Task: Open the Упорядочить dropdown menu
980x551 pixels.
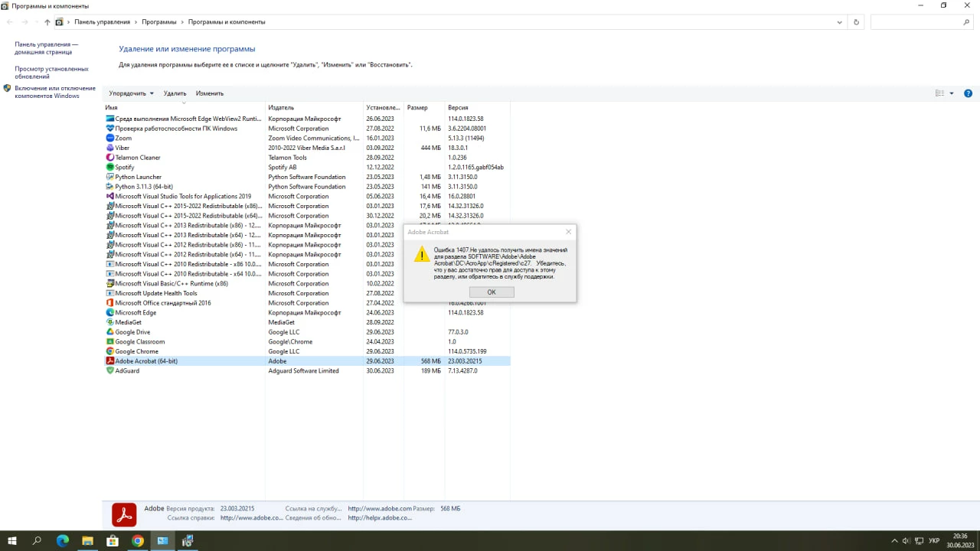Action: [x=131, y=93]
